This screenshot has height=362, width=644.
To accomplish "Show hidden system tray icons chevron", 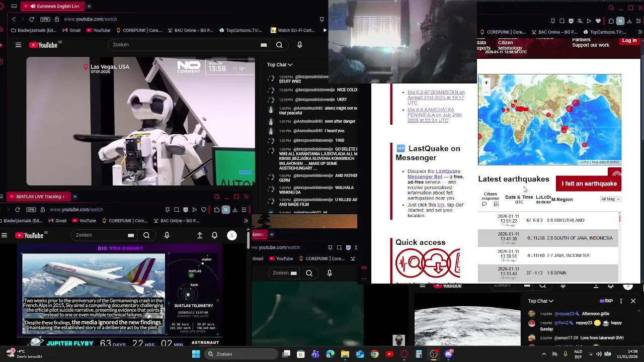I will 544,354.
